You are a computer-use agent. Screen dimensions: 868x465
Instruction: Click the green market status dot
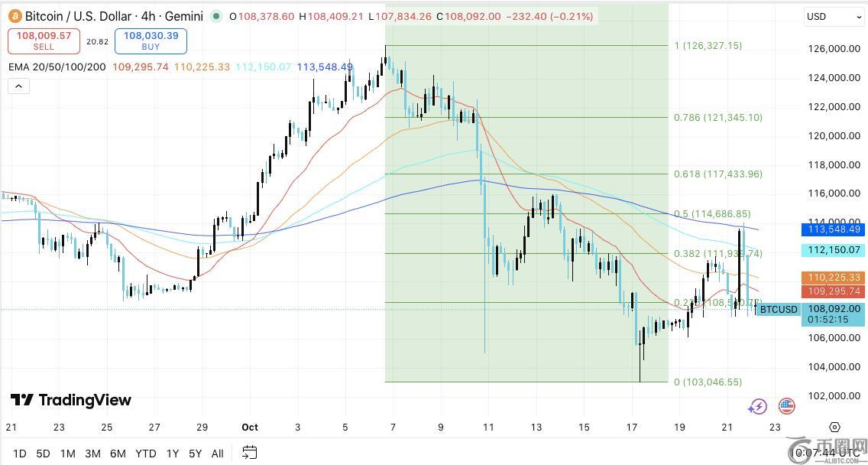(x=216, y=16)
